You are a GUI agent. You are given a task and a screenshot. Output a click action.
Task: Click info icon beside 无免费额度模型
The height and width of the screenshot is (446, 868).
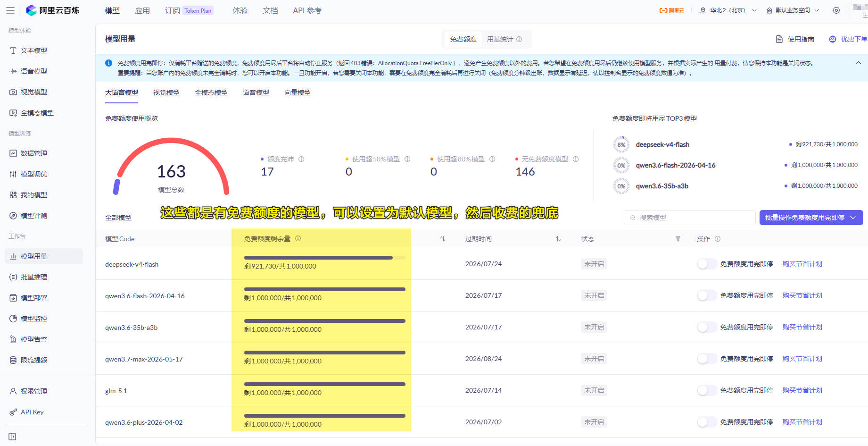[576, 159]
